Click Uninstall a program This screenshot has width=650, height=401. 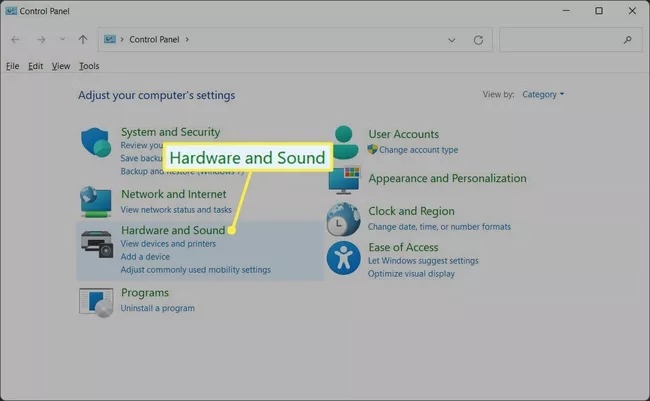pos(158,308)
